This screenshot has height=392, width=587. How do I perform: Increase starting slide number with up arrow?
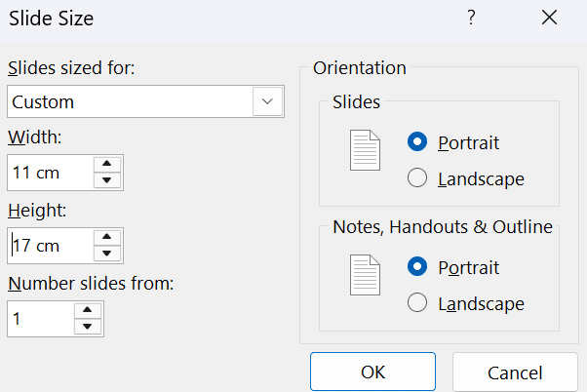pos(88,311)
